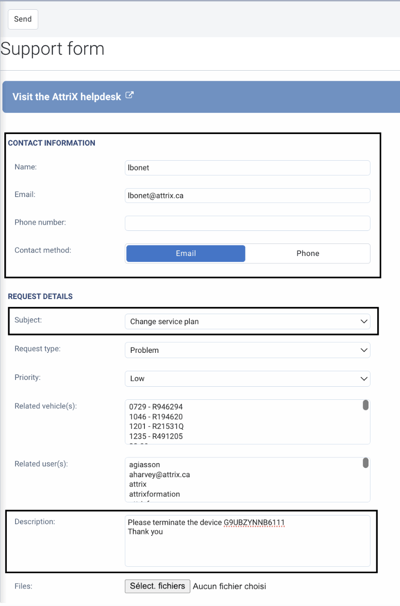This screenshot has width=400, height=606.
Task: Click the Related users list scrollbar thumb
Action: pyautogui.click(x=365, y=463)
